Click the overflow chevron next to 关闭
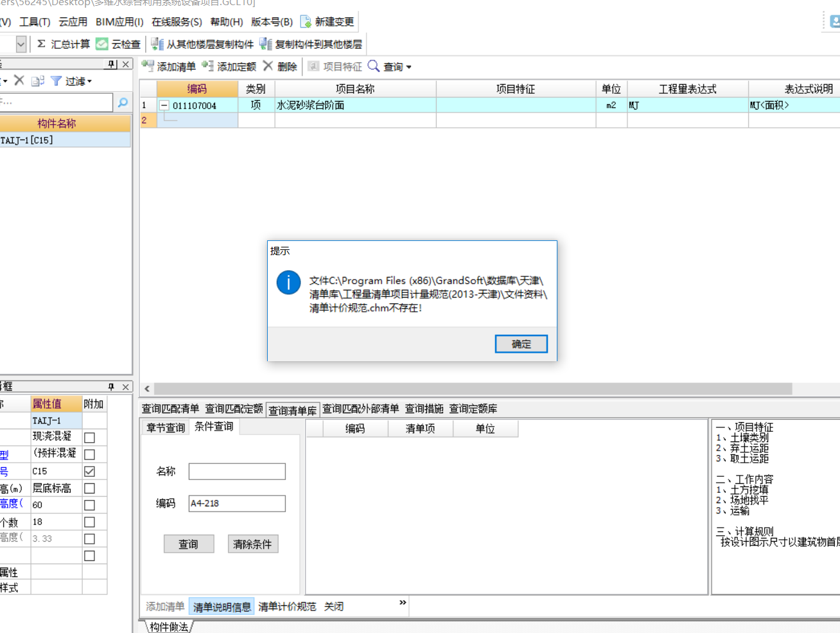This screenshot has width=840, height=633. click(x=403, y=603)
